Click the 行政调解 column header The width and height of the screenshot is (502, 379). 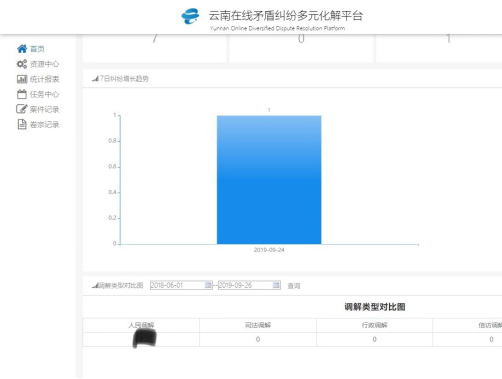pos(375,325)
